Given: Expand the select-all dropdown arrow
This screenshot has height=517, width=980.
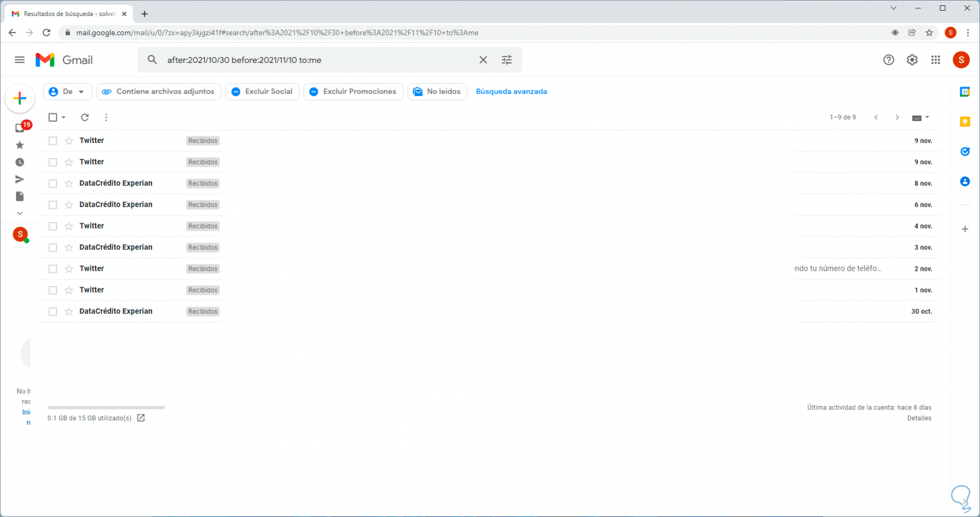Looking at the screenshot, I should (x=64, y=118).
